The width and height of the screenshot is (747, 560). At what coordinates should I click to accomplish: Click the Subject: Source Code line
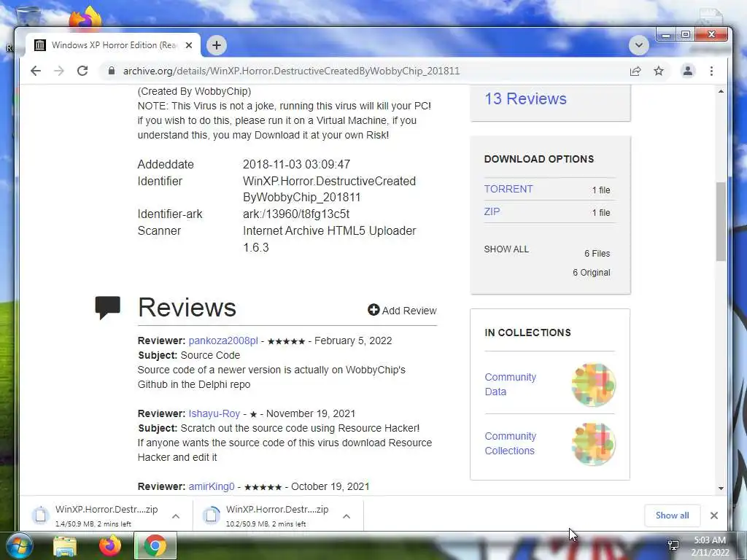(x=189, y=355)
